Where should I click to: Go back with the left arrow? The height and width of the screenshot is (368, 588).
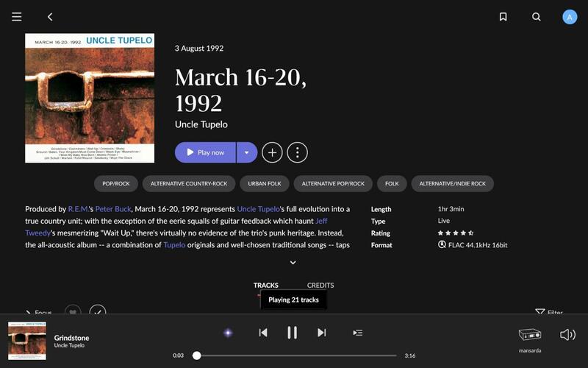[x=50, y=16]
